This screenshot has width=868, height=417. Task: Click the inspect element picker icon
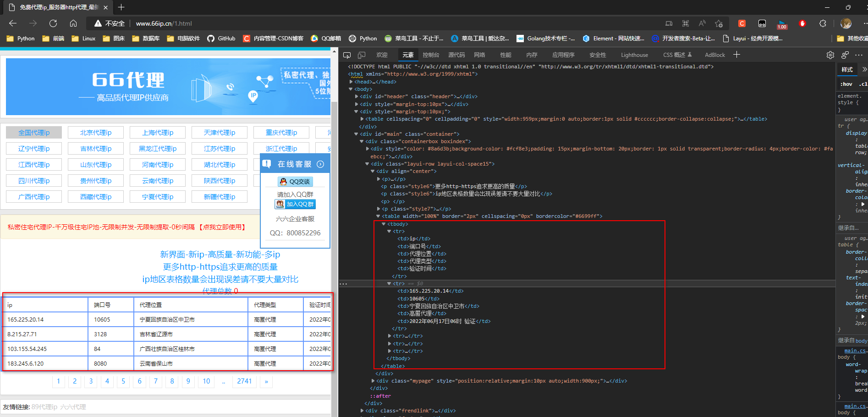pyautogui.click(x=347, y=55)
